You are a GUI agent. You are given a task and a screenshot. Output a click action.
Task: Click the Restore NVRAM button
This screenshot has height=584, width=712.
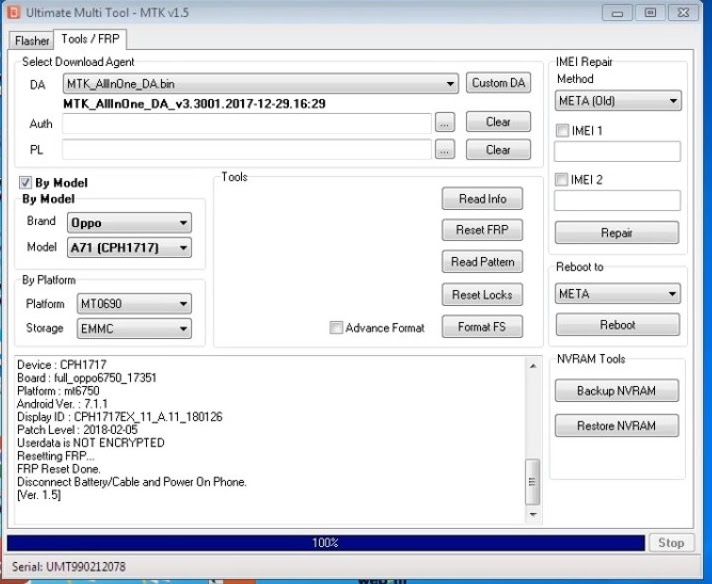click(x=617, y=426)
